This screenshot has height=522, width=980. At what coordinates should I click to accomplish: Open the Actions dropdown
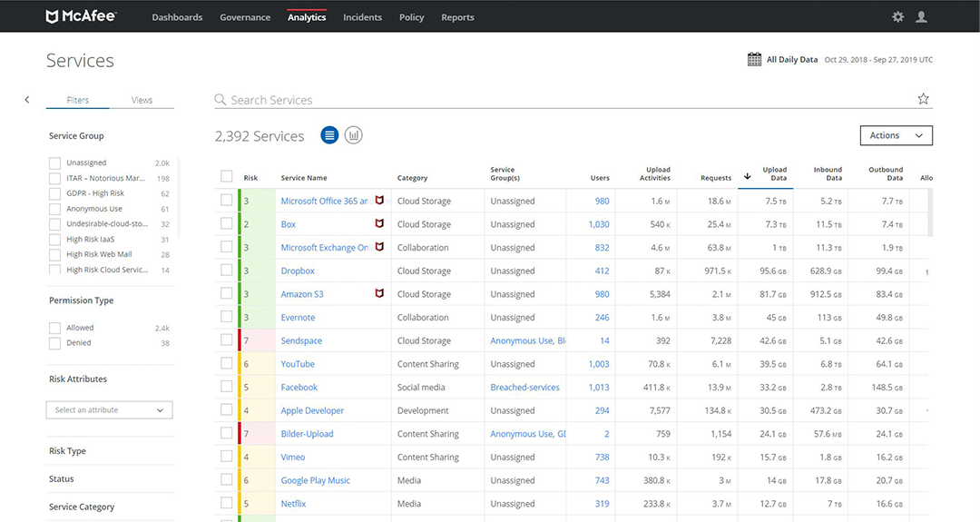[x=897, y=135]
